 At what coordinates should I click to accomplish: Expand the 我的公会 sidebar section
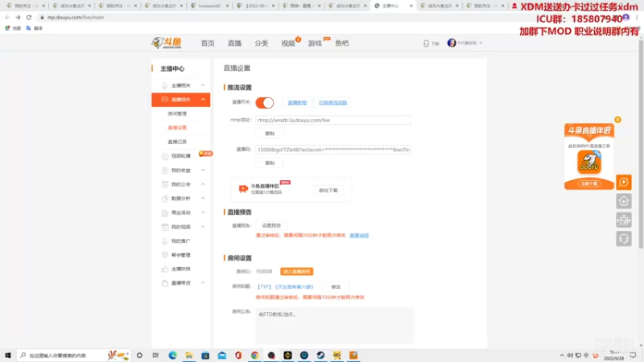point(203,184)
